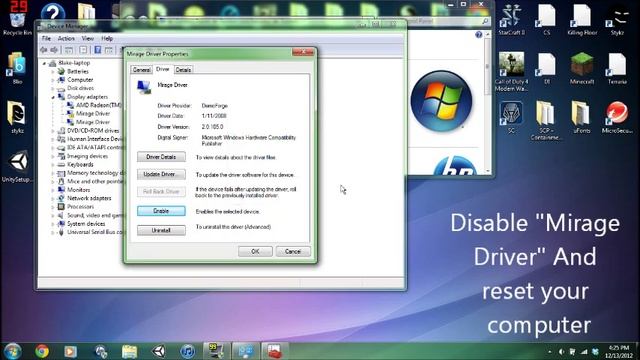The image size is (640, 360).
Task: Click the Uninstall button
Action: point(161,230)
